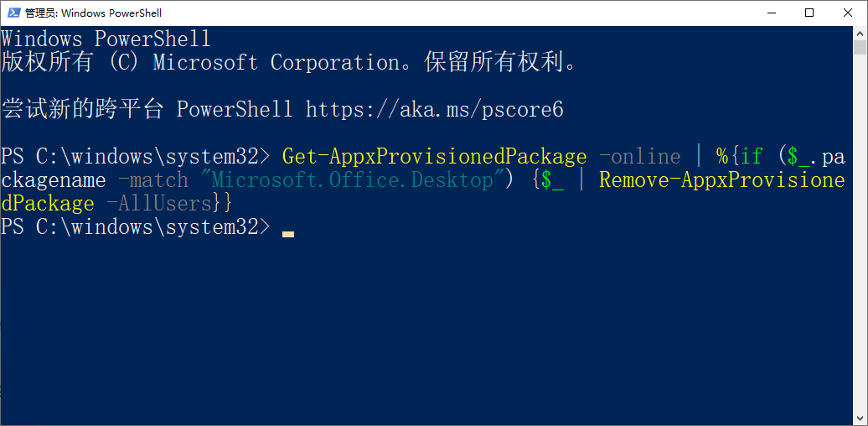This screenshot has height=426, width=868.
Task: Maximize the PowerShell window
Action: [x=809, y=13]
